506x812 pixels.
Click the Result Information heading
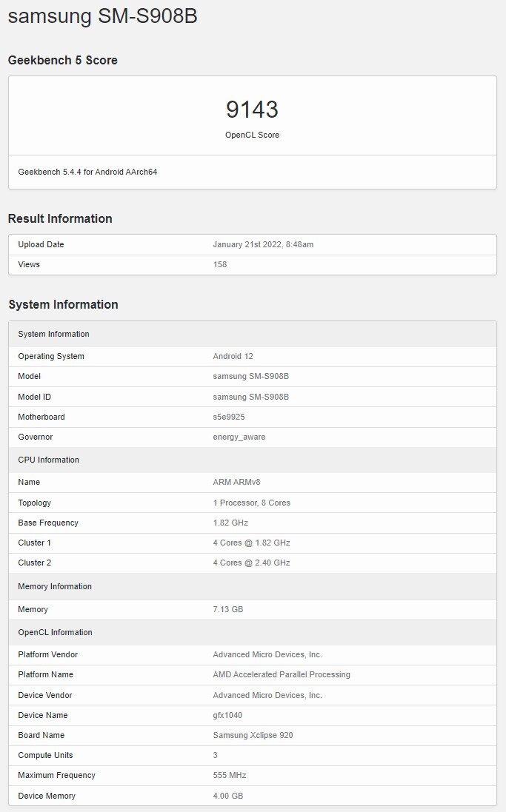[x=60, y=218]
